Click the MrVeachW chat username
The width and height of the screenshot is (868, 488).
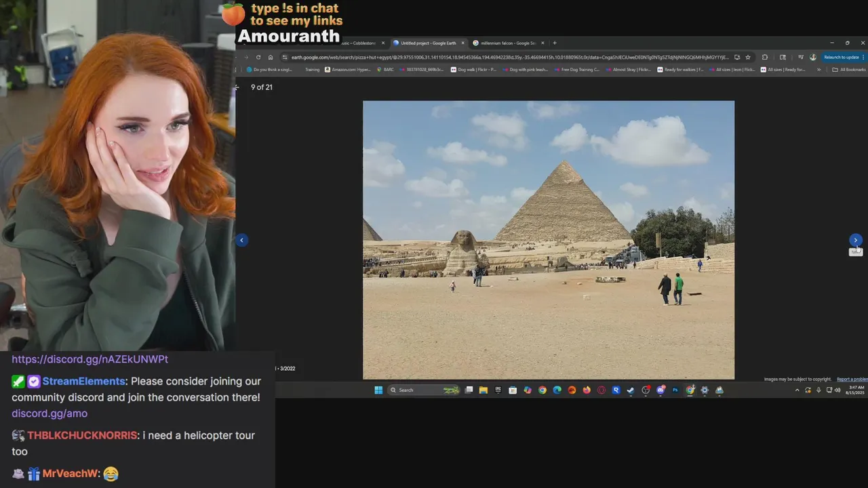coord(71,474)
